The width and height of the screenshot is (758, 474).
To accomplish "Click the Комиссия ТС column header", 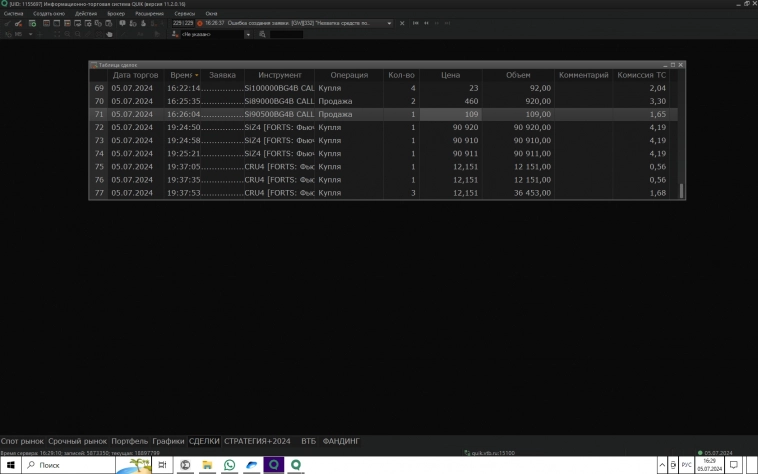I will click(x=641, y=75).
